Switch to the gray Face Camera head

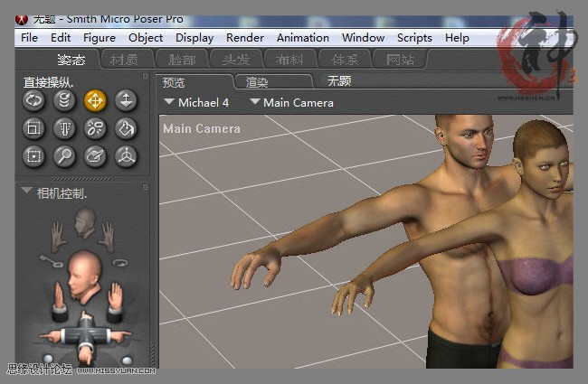click(x=85, y=223)
